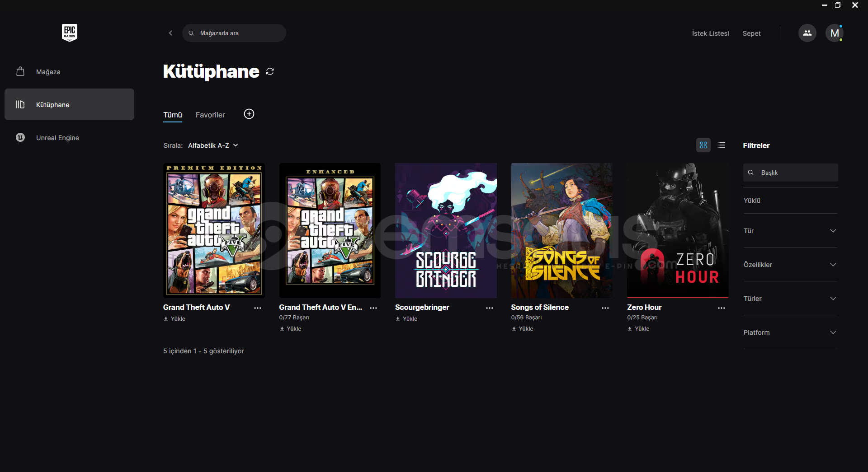Close the Epic Games Launcher window

click(855, 5)
